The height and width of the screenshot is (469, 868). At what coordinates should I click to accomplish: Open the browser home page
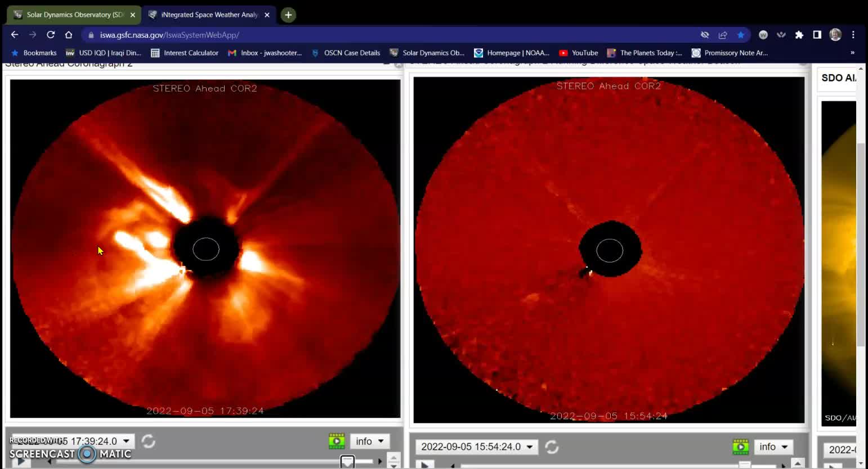tap(69, 35)
